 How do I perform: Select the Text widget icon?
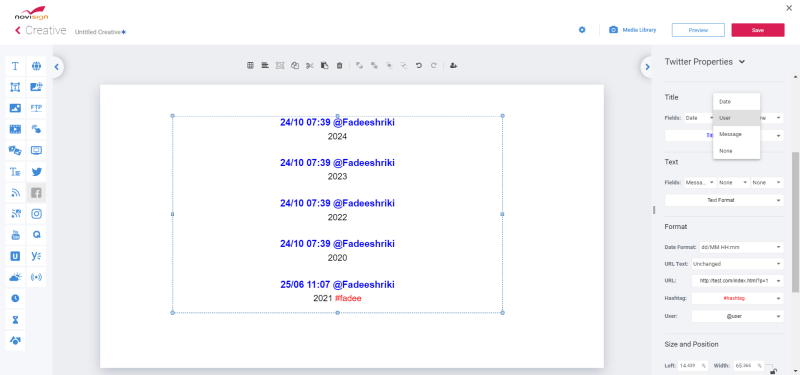15,66
